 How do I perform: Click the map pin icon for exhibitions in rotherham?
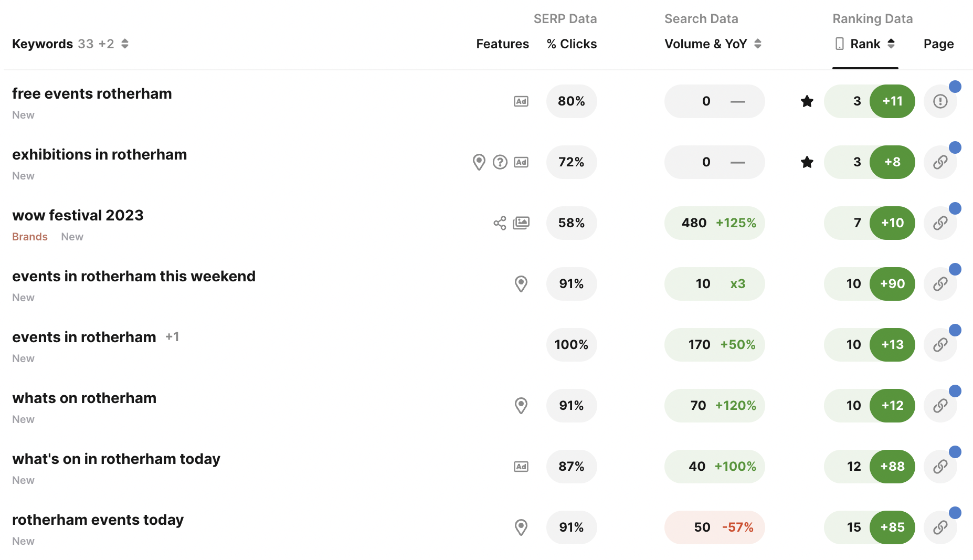tap(479, 162)
